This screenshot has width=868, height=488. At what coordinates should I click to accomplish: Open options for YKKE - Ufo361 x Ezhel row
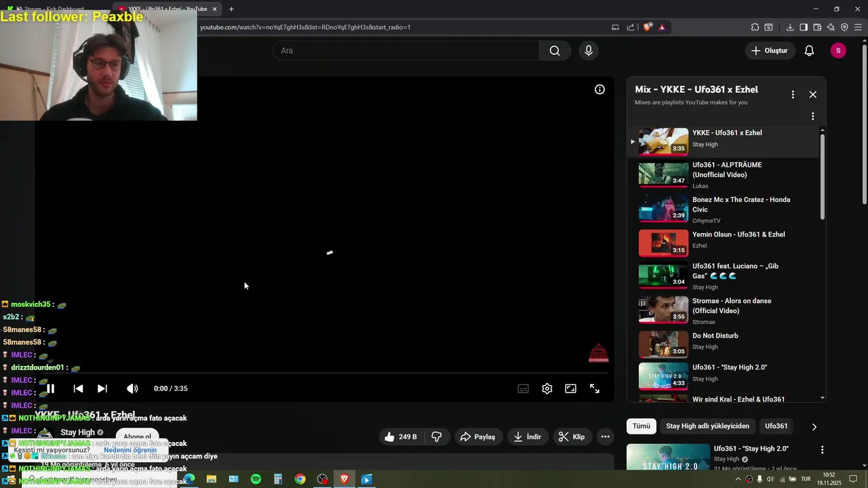point(812,117)
